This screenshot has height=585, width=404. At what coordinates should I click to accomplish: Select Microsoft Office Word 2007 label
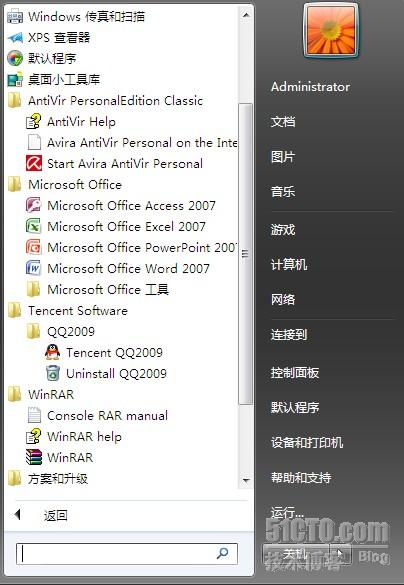(128, 268)
